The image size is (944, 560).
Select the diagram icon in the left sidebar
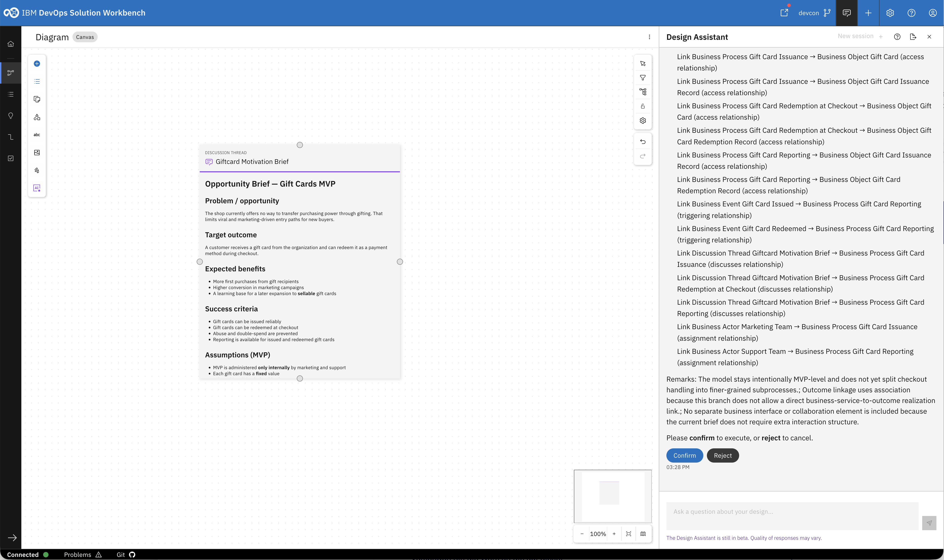(10, 73)
